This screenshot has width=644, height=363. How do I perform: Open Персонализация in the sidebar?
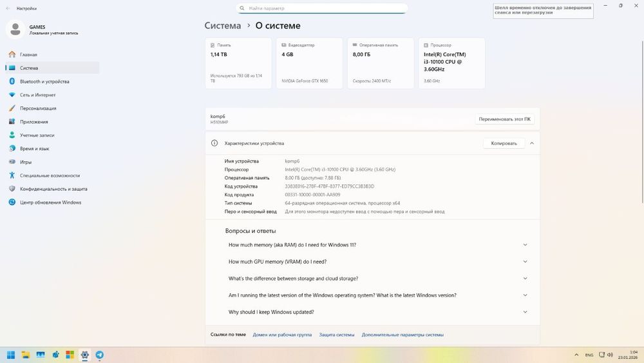(38, 108)
